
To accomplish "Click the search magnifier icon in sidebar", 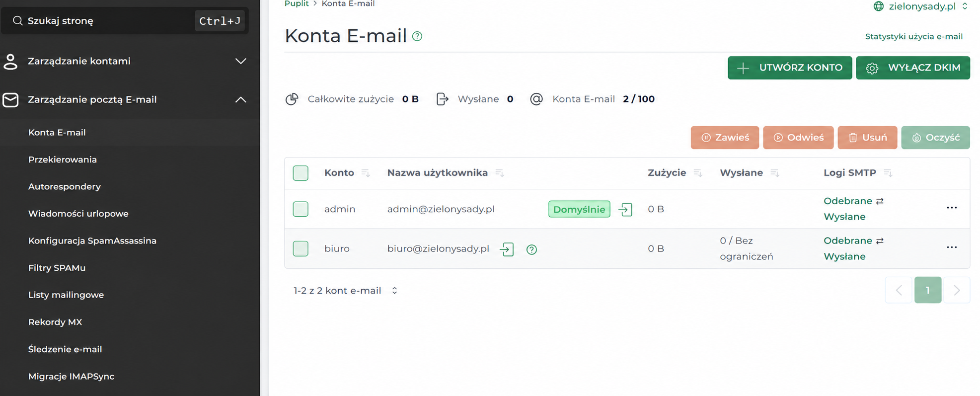I will point(17,21).
